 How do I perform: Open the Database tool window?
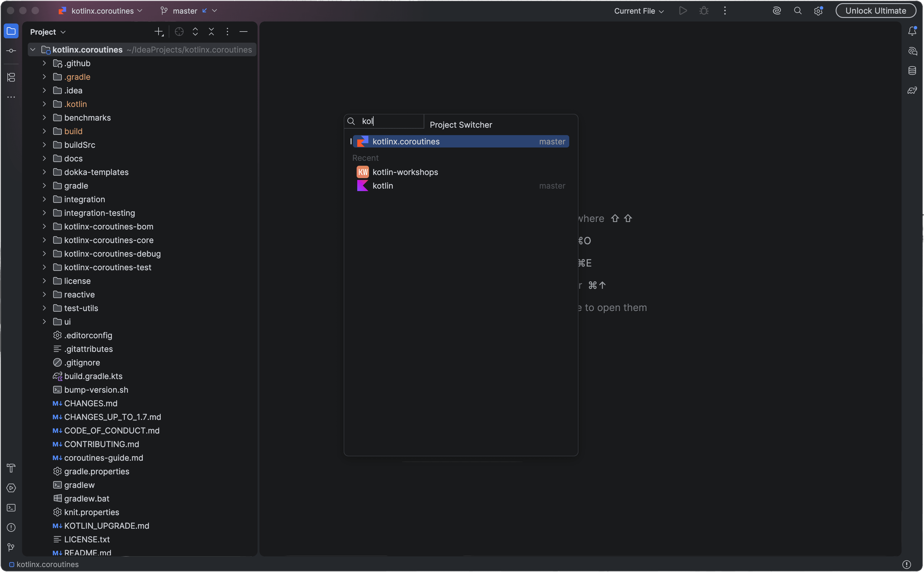pos(912,71)
